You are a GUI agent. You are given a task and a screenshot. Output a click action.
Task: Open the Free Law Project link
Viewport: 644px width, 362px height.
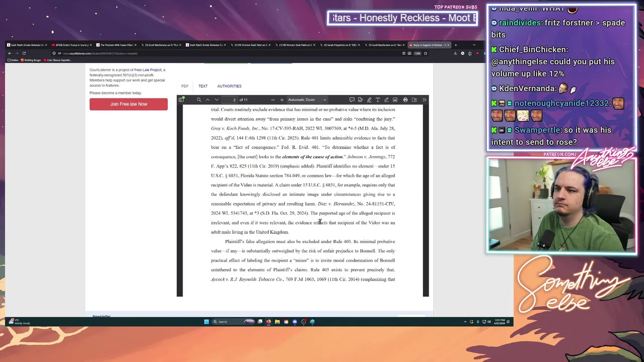148,70
